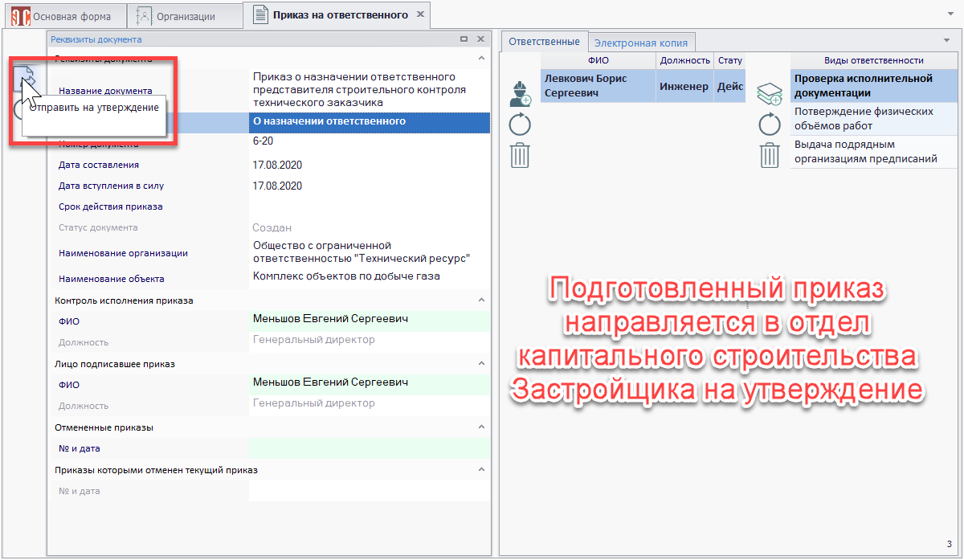This screenshot has height=560, width=964.
Task: Switch to the Электронная копия tab
Action: [640, 43]
